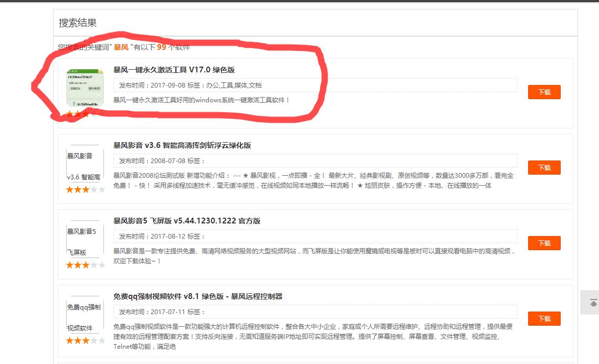Click star rating under 暴风影音 v3.6 thumbnail

[x=85, y=190]
